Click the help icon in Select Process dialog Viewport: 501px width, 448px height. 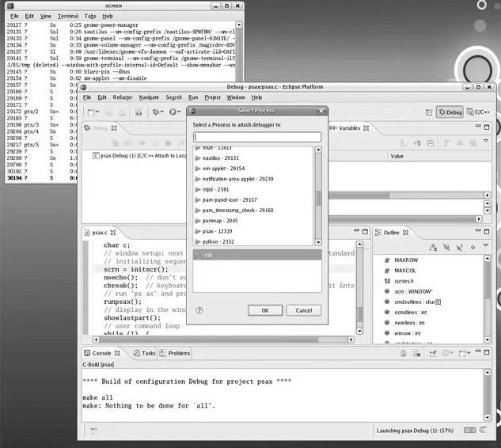pos(199,310)
